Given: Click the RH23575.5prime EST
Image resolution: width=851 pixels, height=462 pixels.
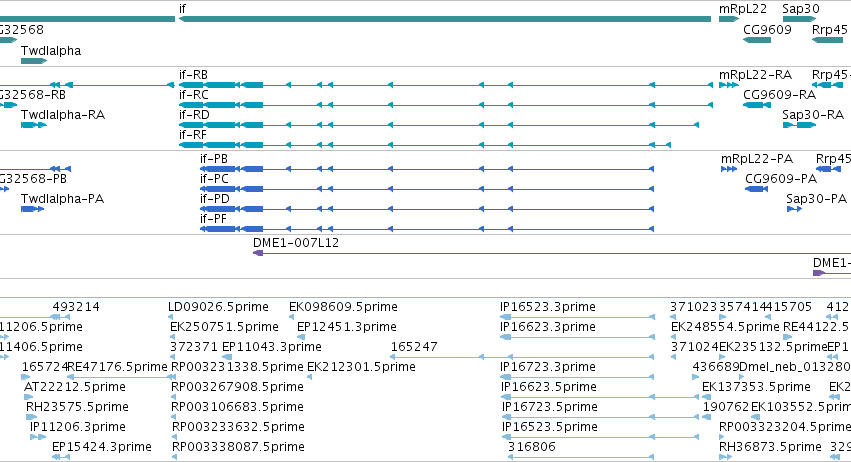Looking at the screenshot, I should 31,417.
